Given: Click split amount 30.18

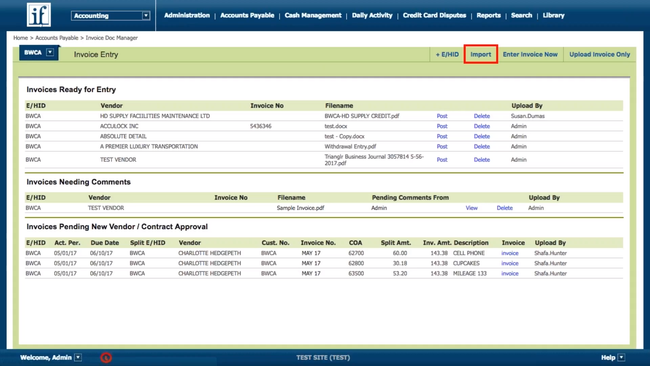Looking at the screenshot, I should coord(400,263).
